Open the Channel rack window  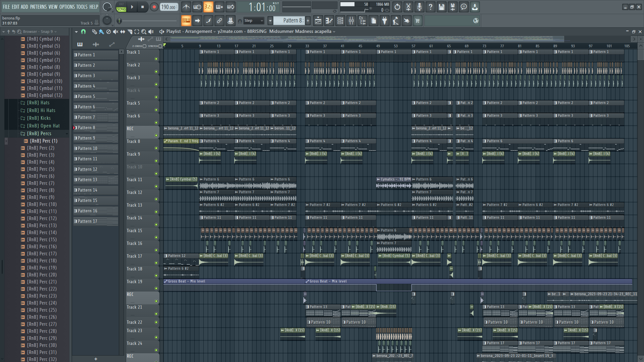[340, 21]
